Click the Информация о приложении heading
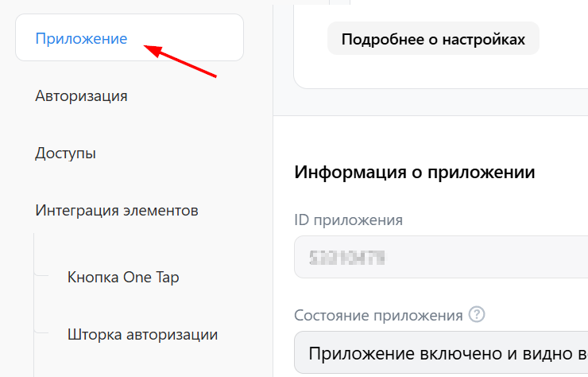The width and height of the screenshot is (588, 377). (x=414, y=173)
